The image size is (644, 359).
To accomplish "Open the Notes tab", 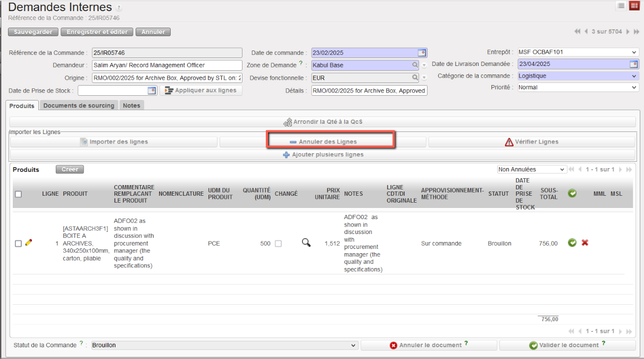I will point(131,106).
